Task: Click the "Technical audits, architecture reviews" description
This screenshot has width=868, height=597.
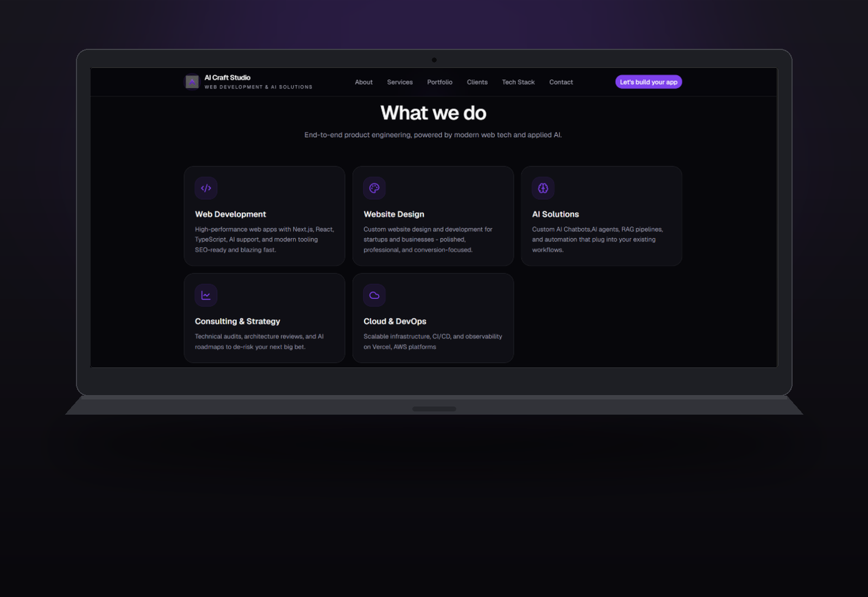Action: pos(259,341)
